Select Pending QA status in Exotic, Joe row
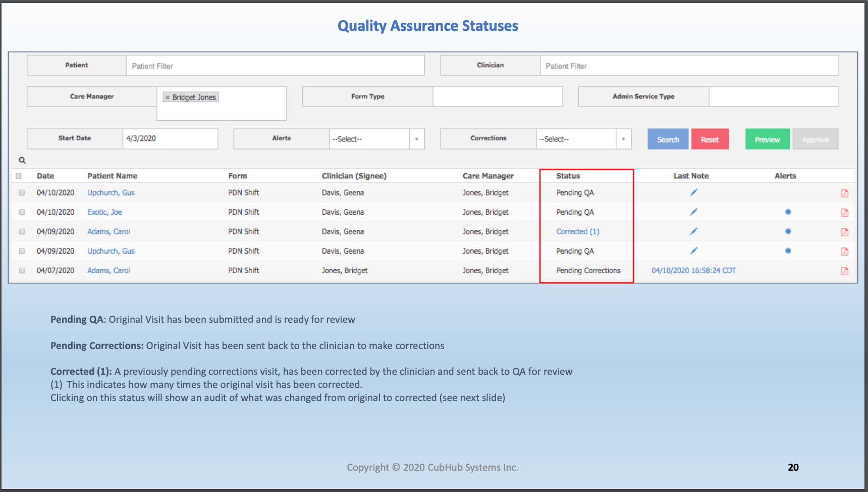 [575, 212]
